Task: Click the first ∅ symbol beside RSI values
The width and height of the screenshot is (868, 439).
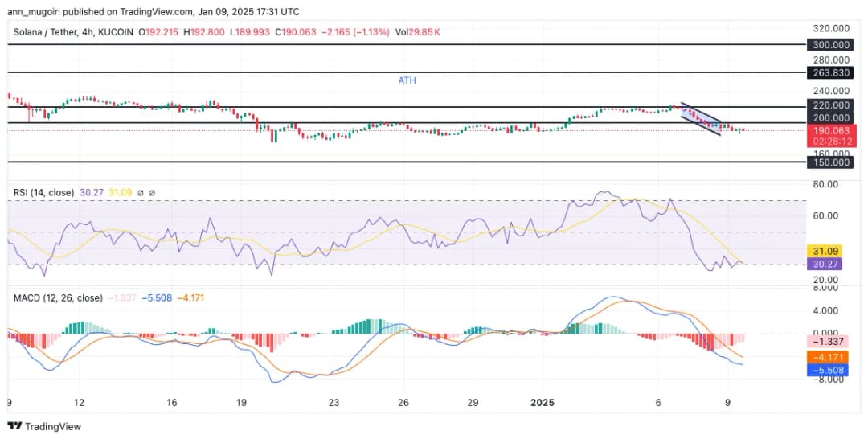Action: point(141,193)
